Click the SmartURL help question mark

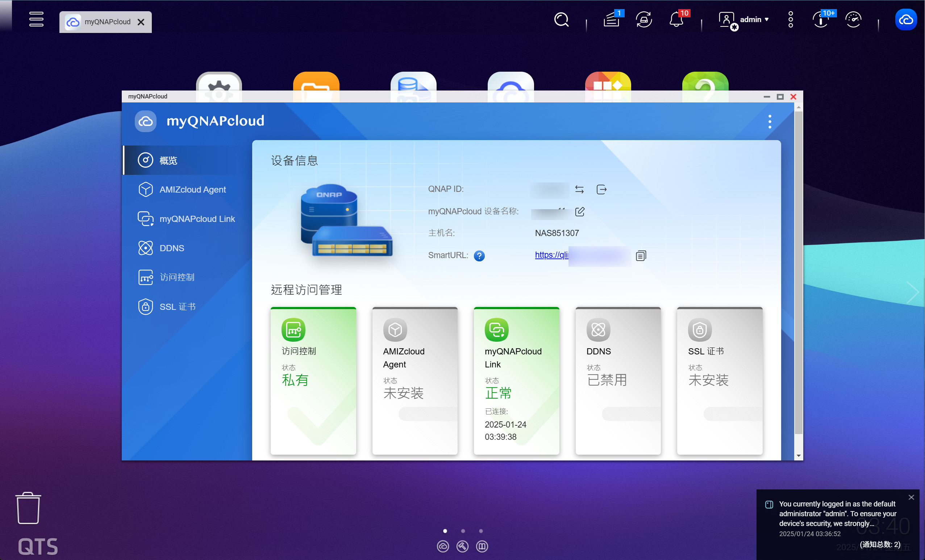tap(479, 256)
